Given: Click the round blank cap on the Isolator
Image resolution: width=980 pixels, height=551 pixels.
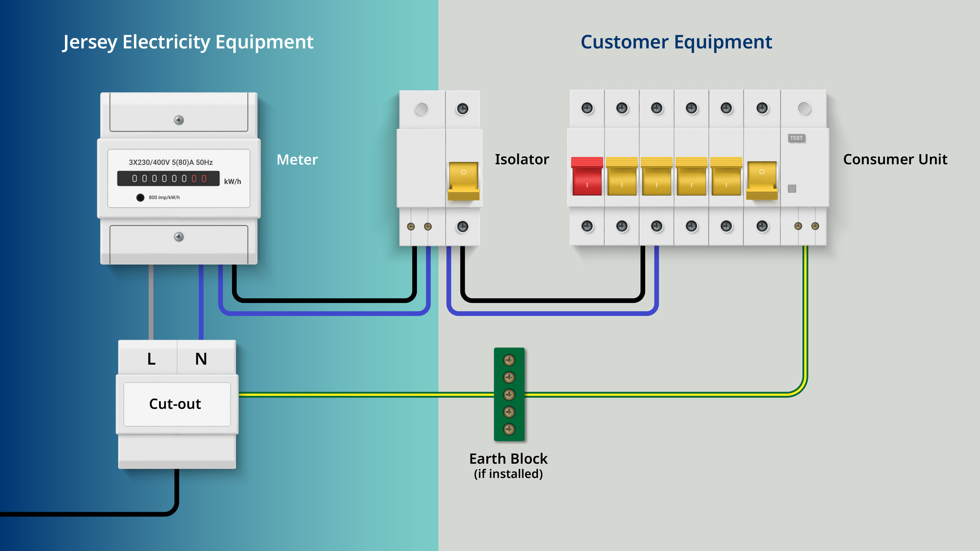Looking at the screenshot, I should [x=422, y=109].
